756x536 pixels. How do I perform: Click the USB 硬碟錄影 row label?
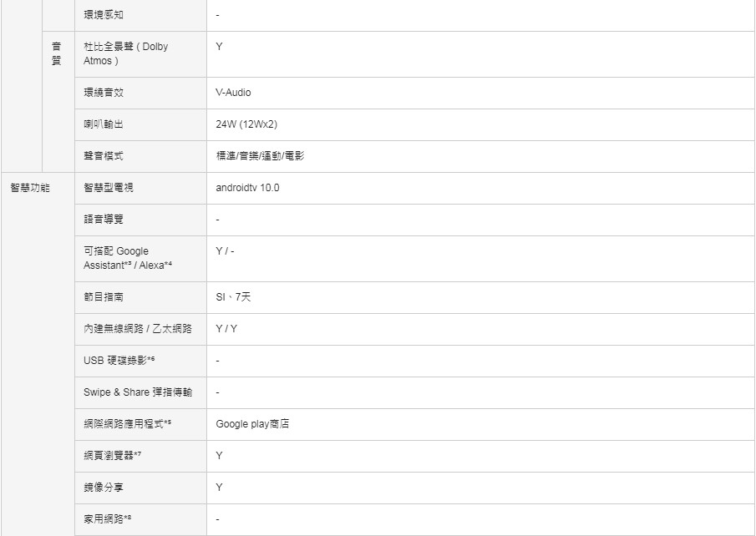[x=119, y=361]
